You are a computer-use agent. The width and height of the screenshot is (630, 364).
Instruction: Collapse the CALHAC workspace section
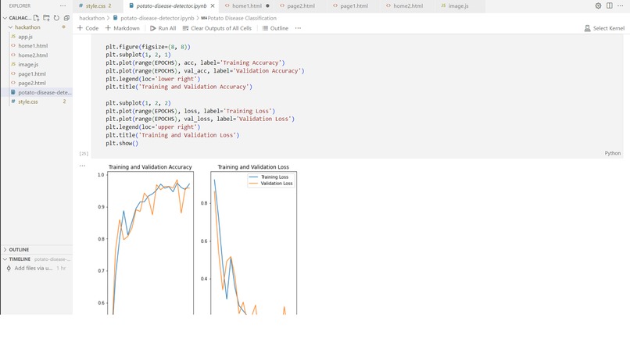pyautogui.click(x=5, y=18)
